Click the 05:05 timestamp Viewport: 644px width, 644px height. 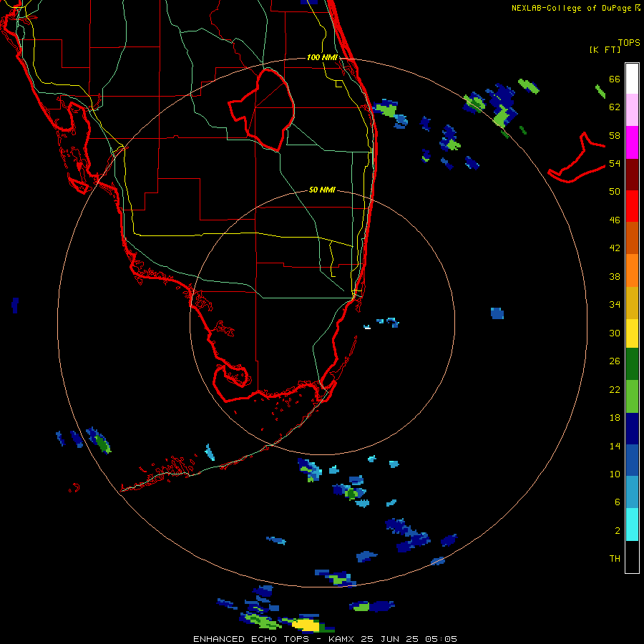(x=441, y=639)
